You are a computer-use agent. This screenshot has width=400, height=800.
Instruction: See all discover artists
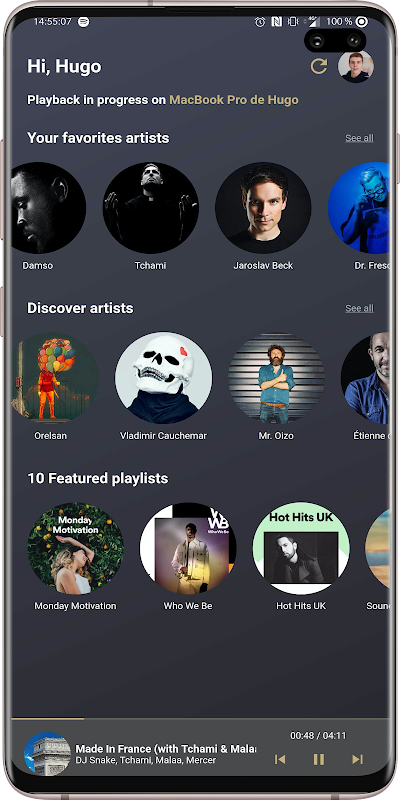coord(359,308)
